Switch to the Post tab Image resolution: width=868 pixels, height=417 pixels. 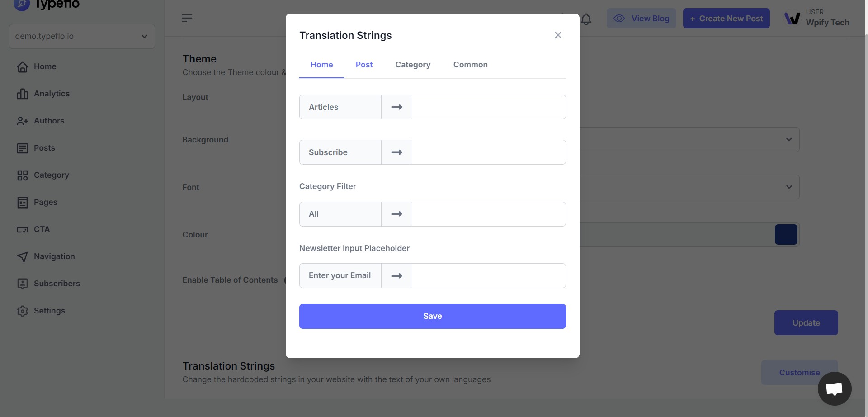pos(364,65)
